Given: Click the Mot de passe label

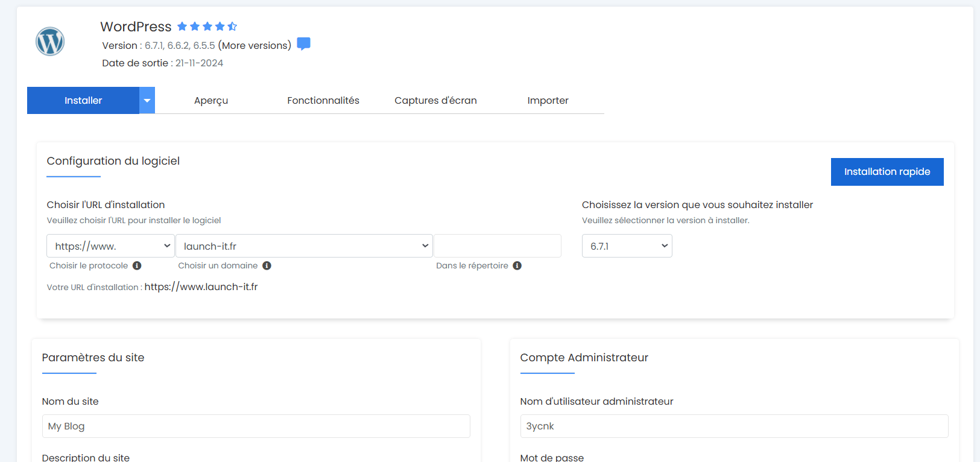Looking at the screenshot, I should (552, 458).
